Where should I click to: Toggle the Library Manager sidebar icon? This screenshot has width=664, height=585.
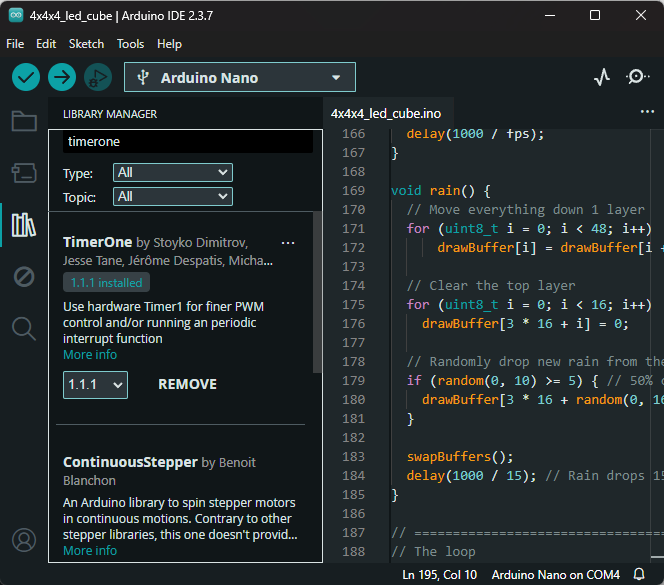tap(24, 225)
